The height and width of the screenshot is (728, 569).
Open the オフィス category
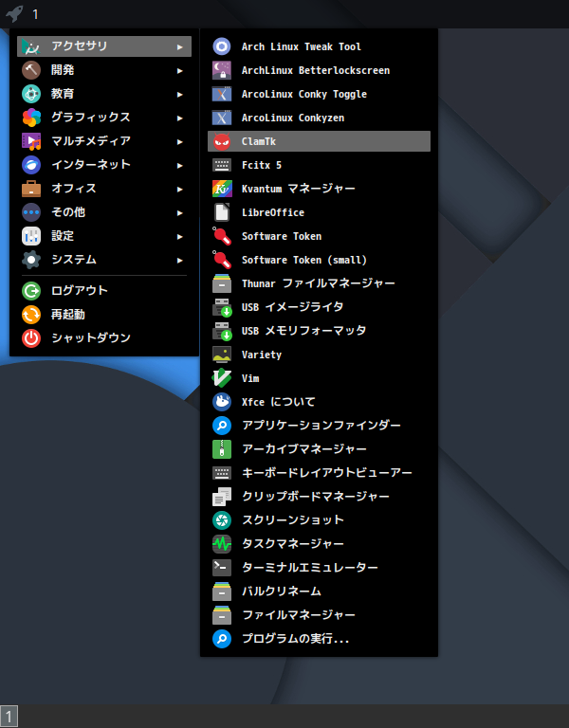pyautogui.click(x=104, y=189)
